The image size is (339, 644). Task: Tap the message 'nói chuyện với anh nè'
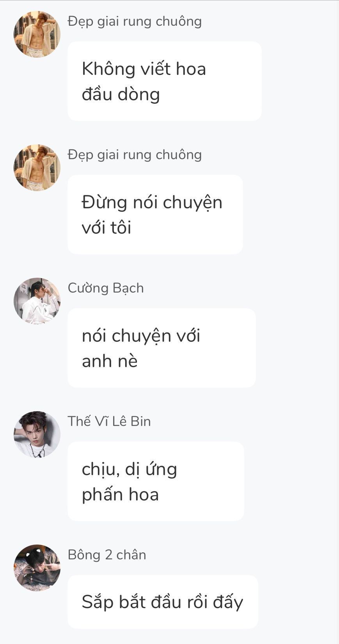click(162, 348)
